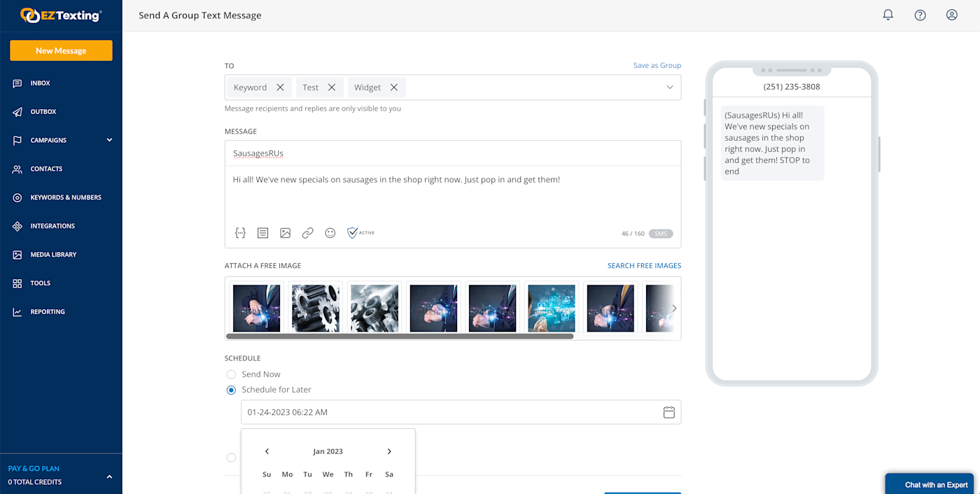Open message templates icon
The height and width of the screenshot is (494, 980).
[x=263, y=233]
